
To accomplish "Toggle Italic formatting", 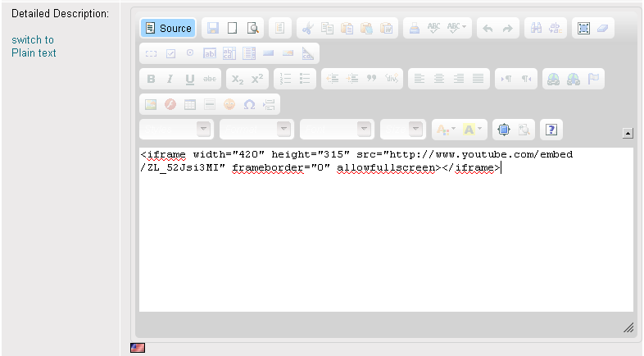I will point(170,79).
